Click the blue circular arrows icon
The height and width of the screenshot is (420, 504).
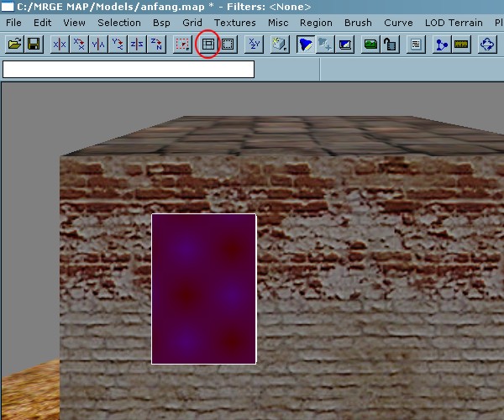[487, 44]
